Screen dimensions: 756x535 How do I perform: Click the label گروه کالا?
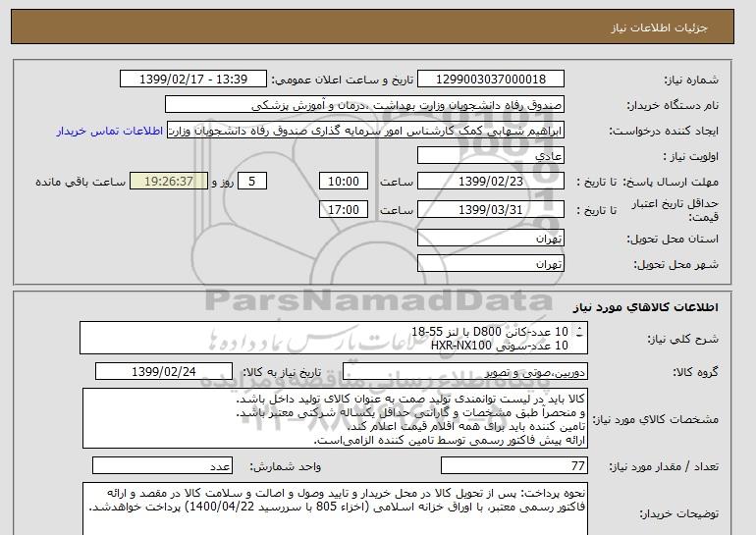[x=695, y=372]
